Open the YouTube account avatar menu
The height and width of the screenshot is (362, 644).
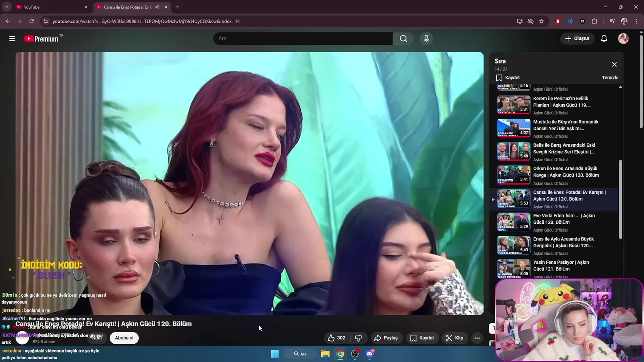point(623,39)
